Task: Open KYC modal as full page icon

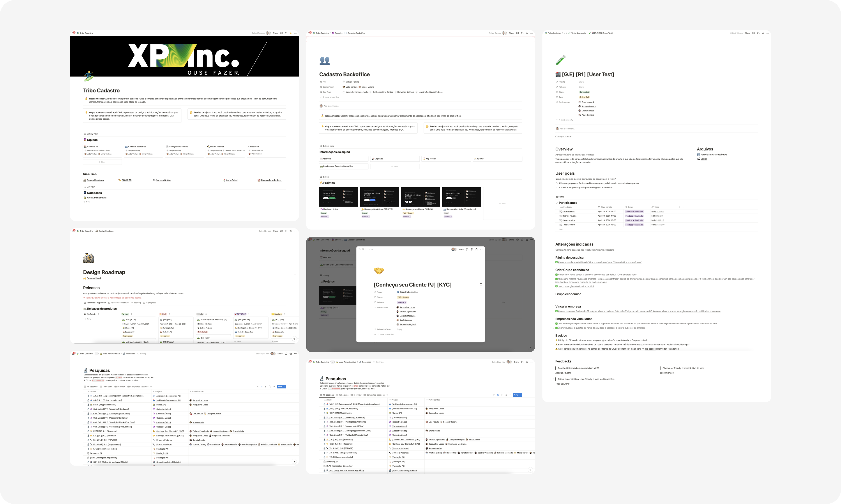Action: point(360,249)
